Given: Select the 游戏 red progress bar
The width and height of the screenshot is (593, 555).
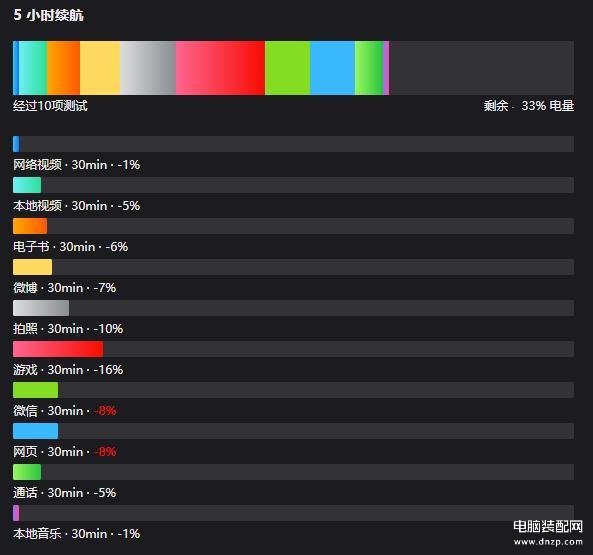Looking at the screenshot, I should click(x=58, y=349).
